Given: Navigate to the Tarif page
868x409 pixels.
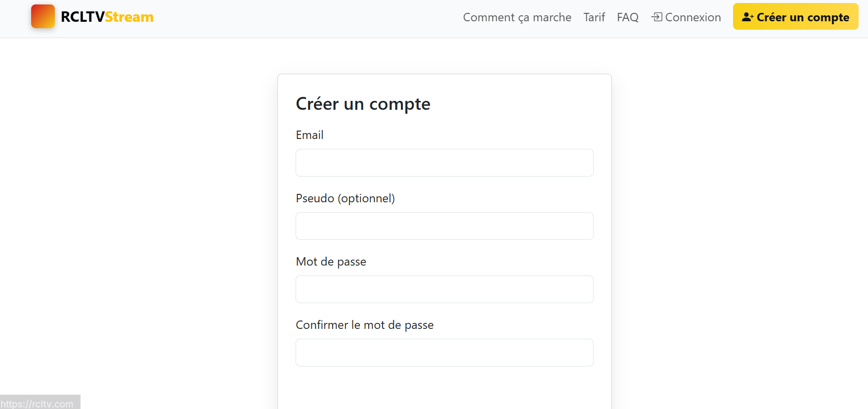Looking at the screenshot, I should click(594, 17).
